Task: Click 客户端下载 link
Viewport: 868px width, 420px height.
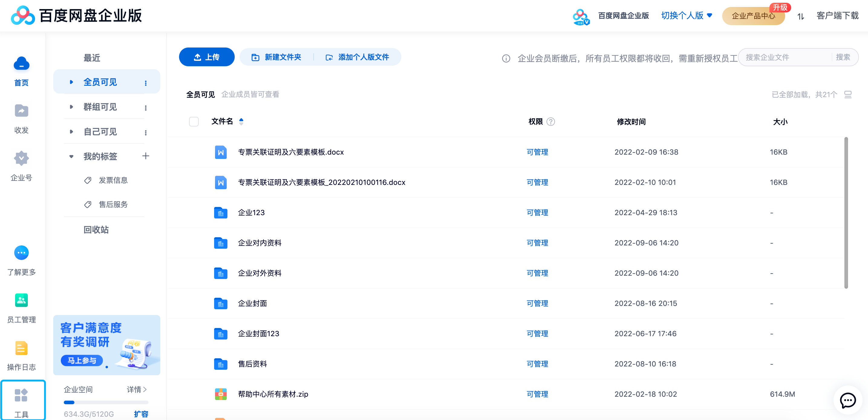Action: [x=837, y=15]
